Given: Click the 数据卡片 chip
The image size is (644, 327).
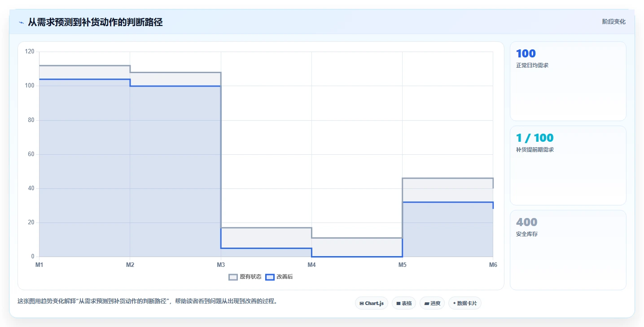Looking at the screenshot, I should point(465,303).
